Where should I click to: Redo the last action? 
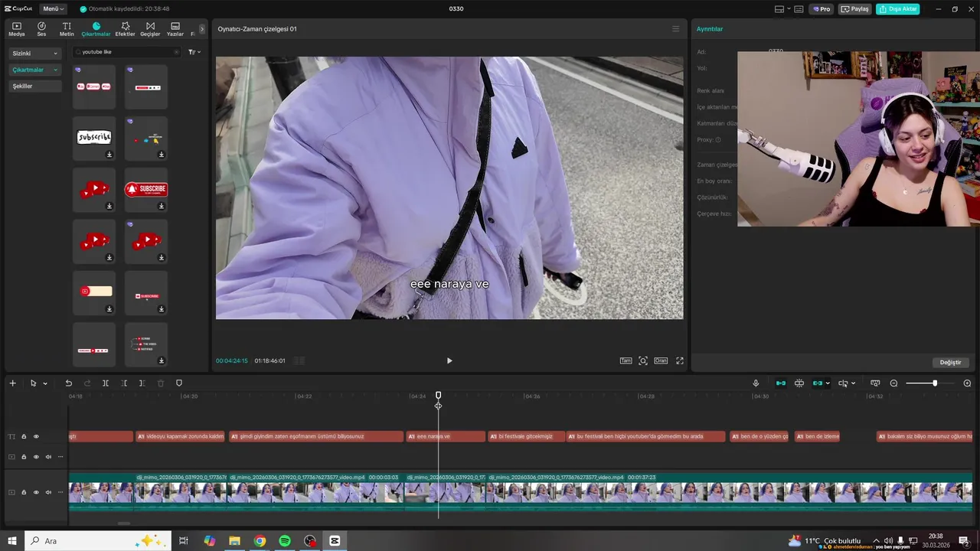pos(87,383)
